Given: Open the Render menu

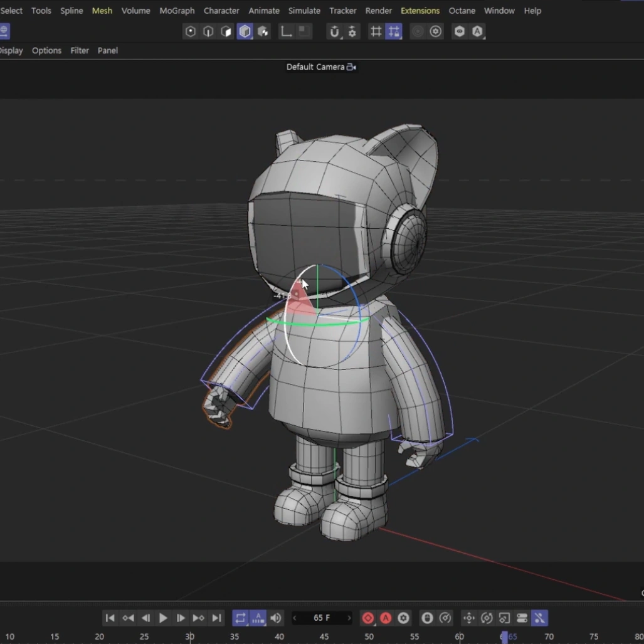Looking at the screenshot, I should point(378,11).
